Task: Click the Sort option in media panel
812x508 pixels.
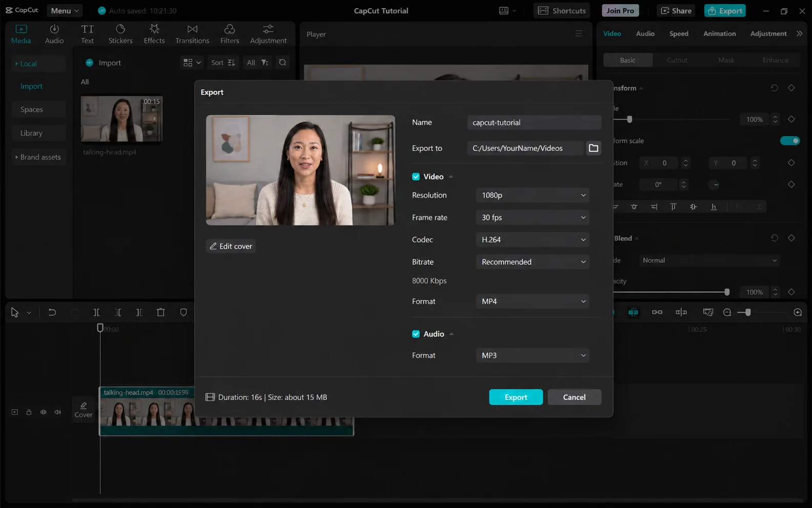Action: pyautogui.click(x=223, y=62)
